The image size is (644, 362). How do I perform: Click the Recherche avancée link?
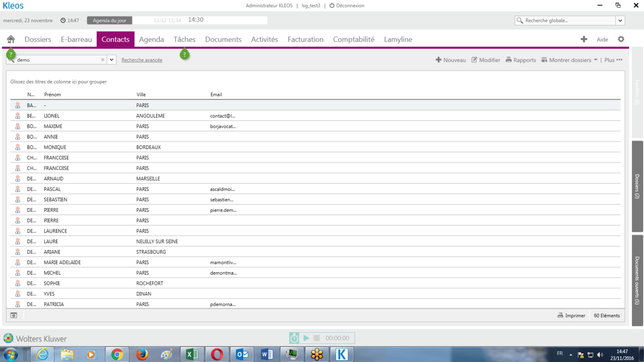click(x=142, y=60)
